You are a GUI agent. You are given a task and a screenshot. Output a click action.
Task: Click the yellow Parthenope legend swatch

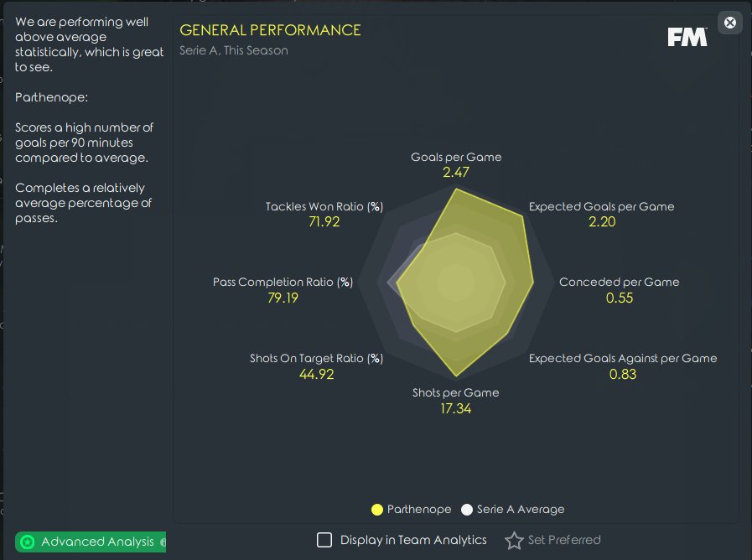[377, 510]
